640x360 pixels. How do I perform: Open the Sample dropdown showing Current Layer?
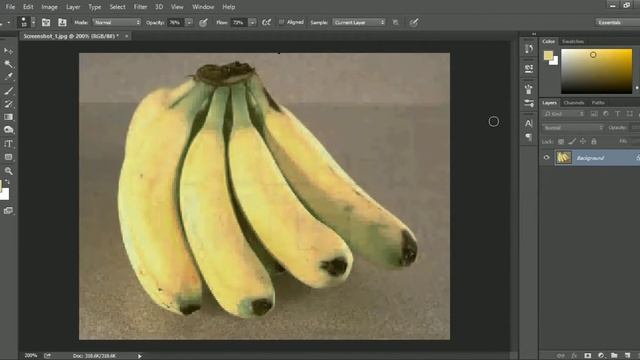359,22
